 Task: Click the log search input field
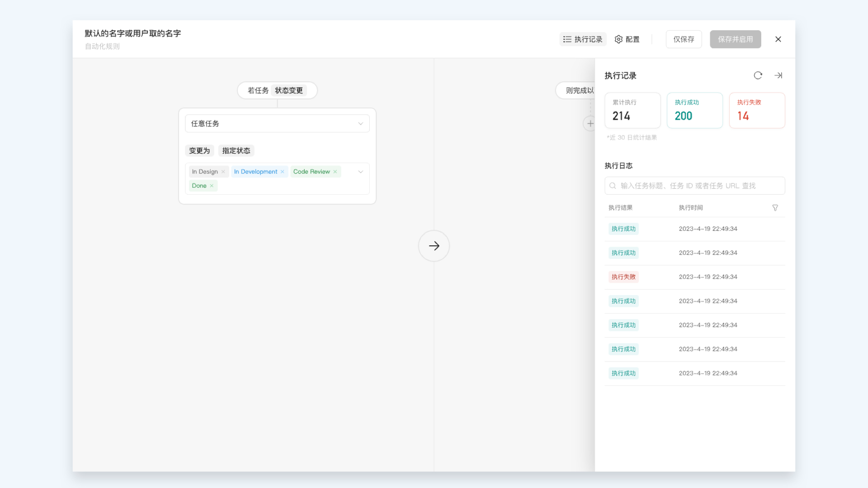(x=694, y=186)
